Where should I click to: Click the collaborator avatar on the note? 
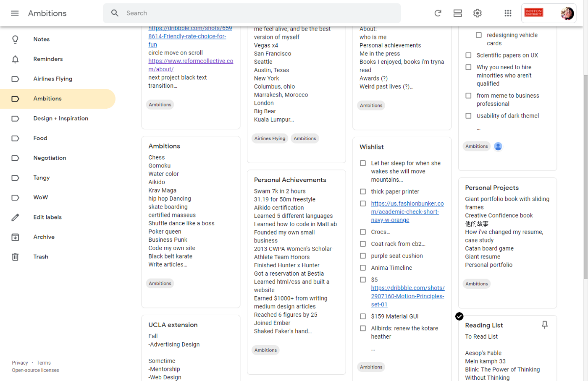(498, 146)
